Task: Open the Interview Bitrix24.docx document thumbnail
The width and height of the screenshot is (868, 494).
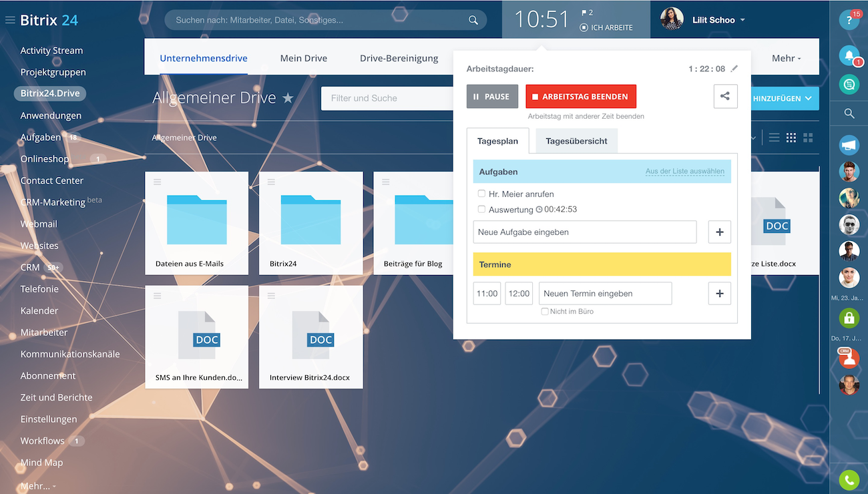Action: pyautogui.click(x=311, y=336)
